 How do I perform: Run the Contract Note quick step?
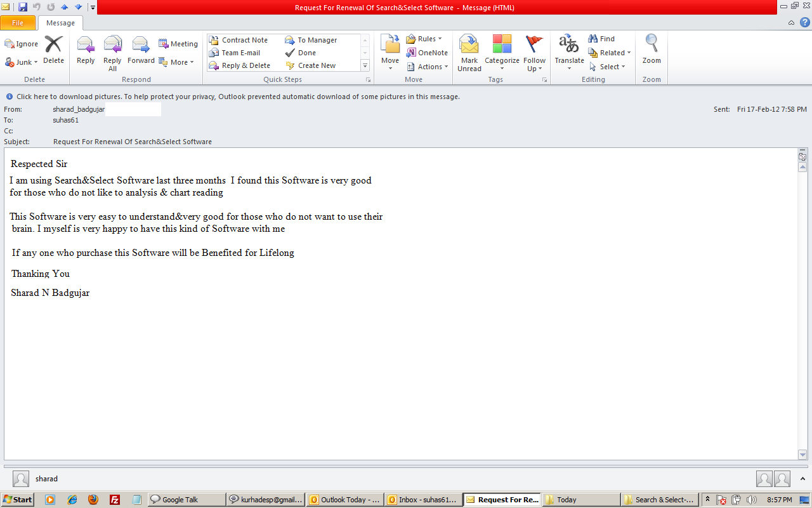click(239, 40)
